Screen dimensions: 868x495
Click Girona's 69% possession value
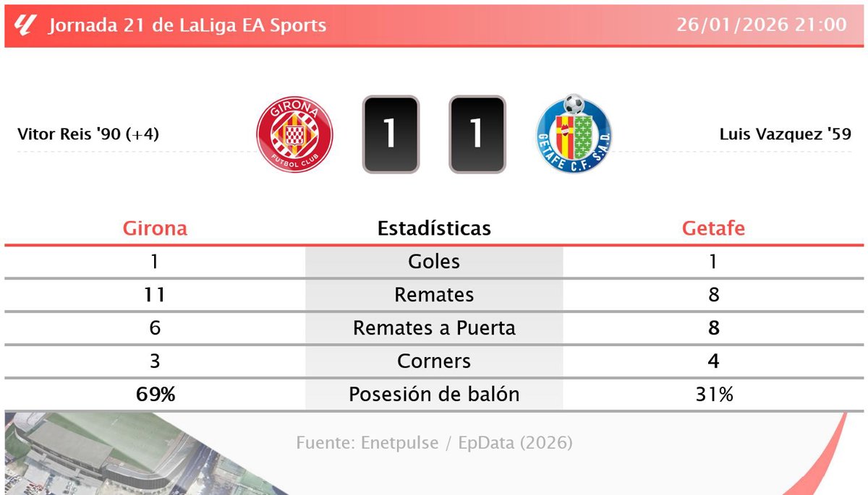(155, 395)
